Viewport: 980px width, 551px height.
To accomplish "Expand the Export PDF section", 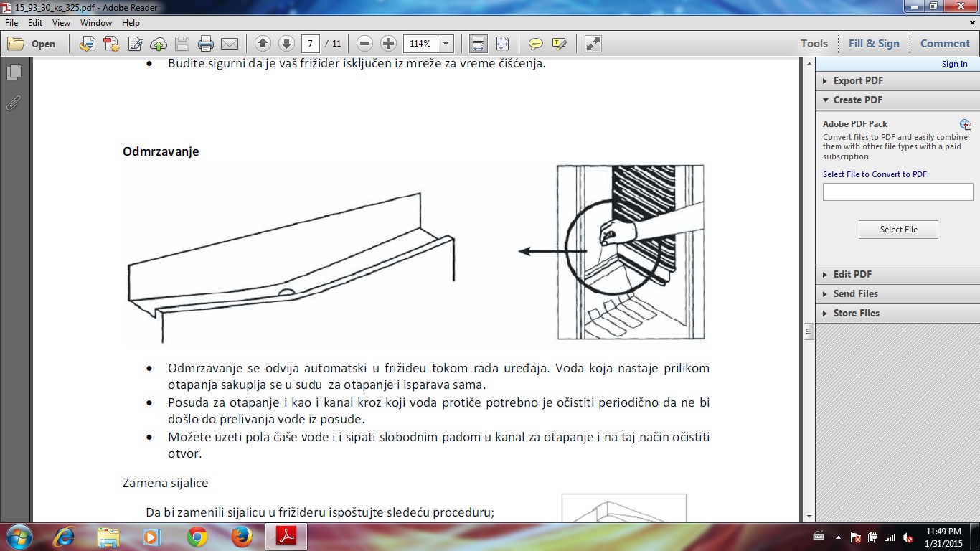I will pyautogui.click(x=857, y=80).
